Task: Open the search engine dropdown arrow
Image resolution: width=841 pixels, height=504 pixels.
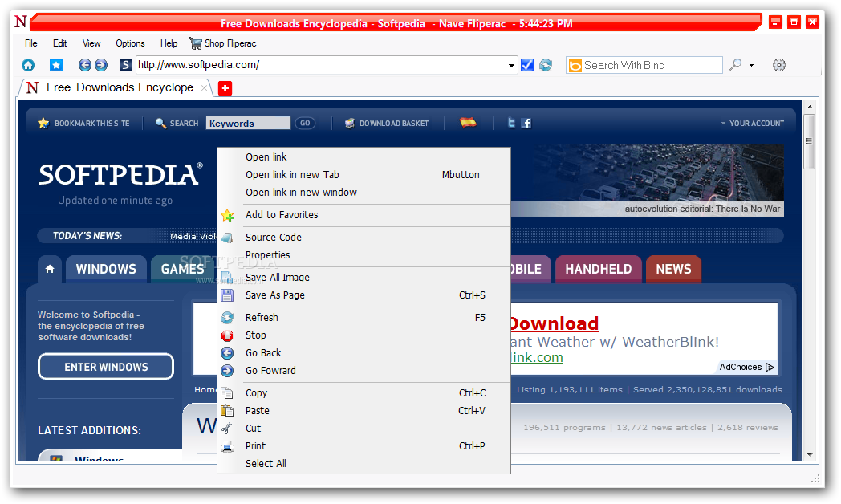Action: pos(751,66)
